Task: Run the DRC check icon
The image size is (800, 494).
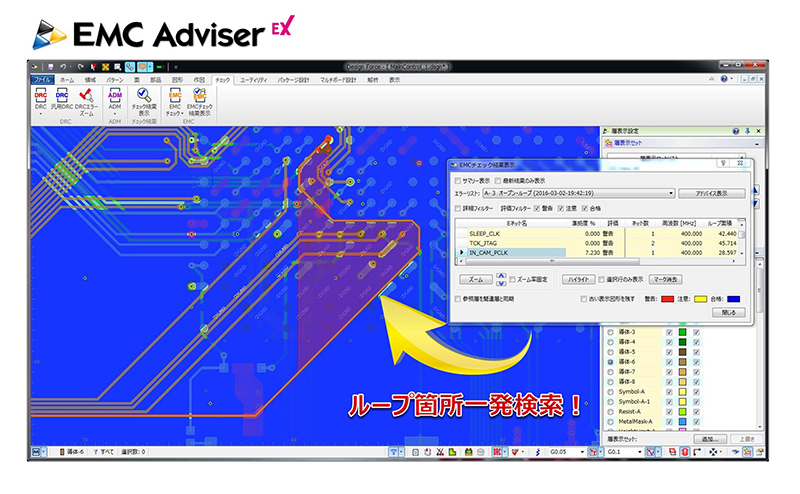Action: pos(40,95)
